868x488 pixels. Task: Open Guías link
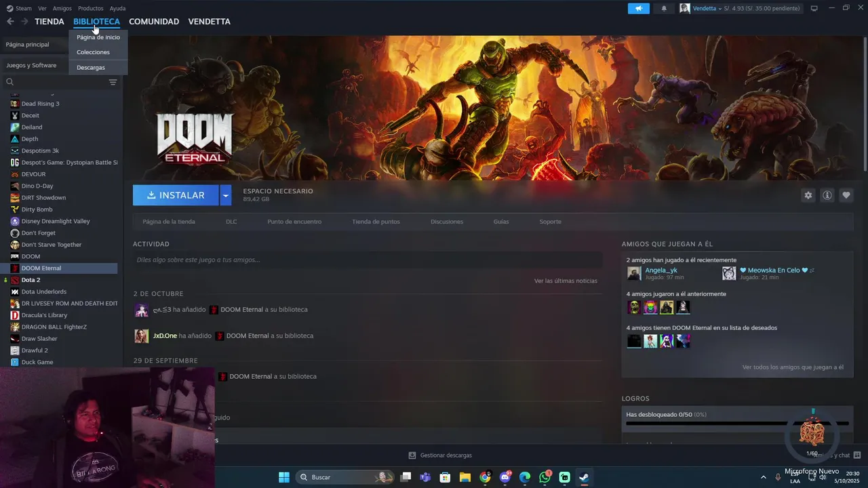(x=501, y=222)
